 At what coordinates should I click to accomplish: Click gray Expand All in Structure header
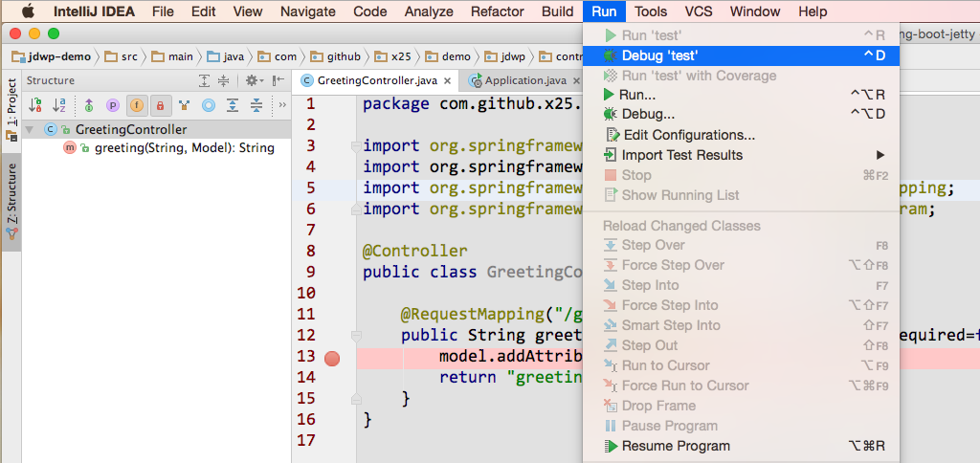point(205,80)
